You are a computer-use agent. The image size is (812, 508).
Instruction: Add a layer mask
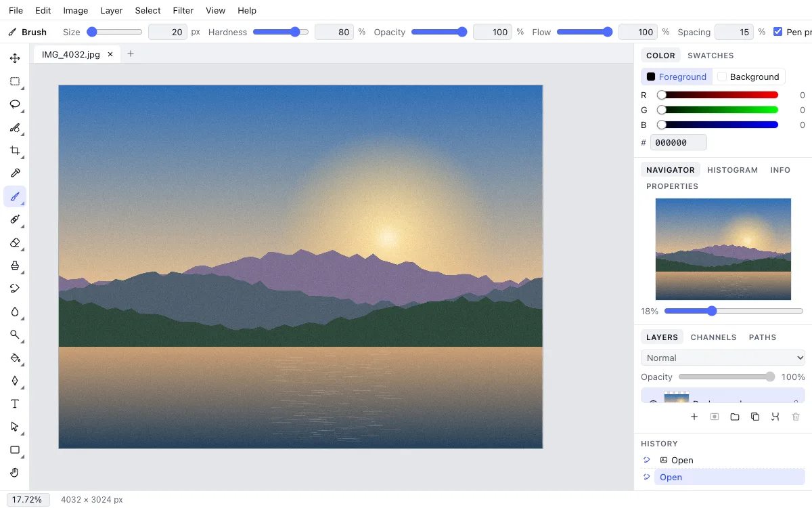715,417
